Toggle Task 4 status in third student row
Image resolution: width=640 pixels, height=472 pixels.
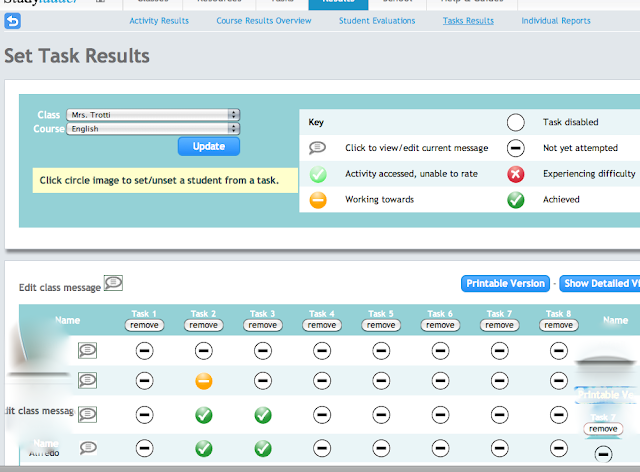pyautogui.click(x=322, y=415)
